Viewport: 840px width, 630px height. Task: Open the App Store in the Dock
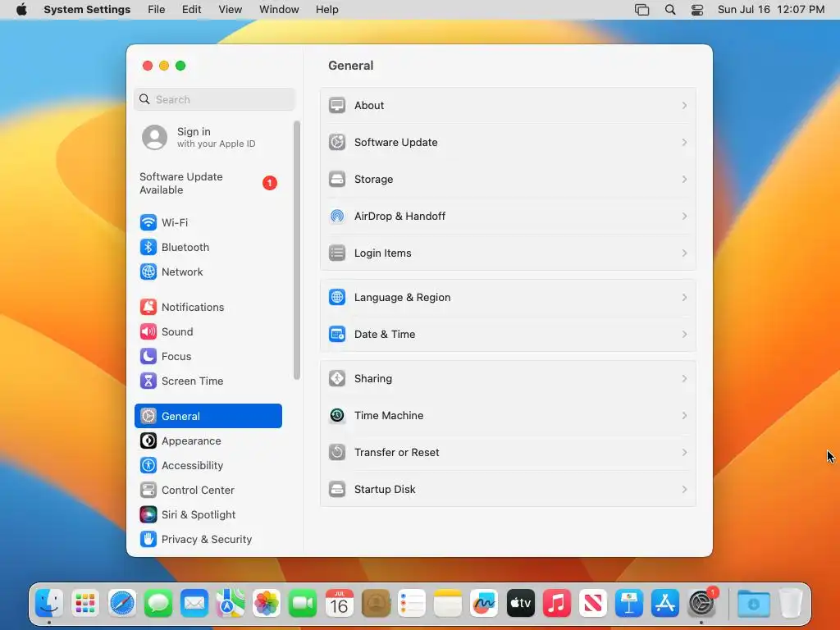click(664, 604)
